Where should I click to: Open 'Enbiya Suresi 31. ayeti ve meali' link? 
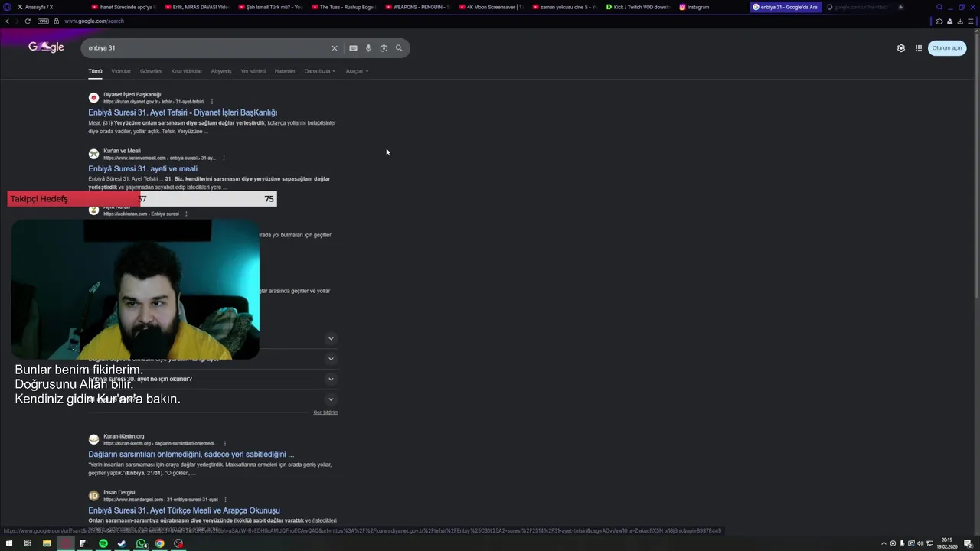(142, 168)
